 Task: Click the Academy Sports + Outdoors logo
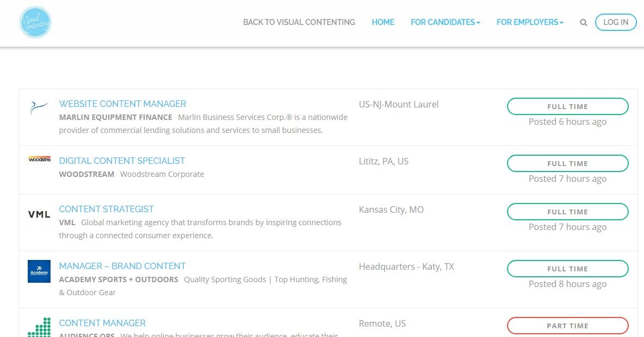39,271
